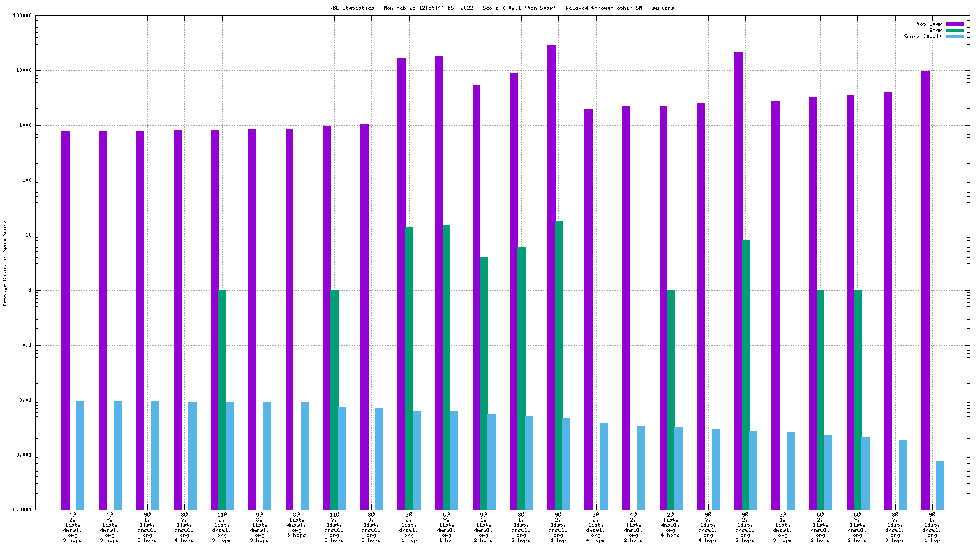Click the purple Not Spam legend swatch
Image resolution: width=980 pixels, height=551 pixels.
(954, 24)
